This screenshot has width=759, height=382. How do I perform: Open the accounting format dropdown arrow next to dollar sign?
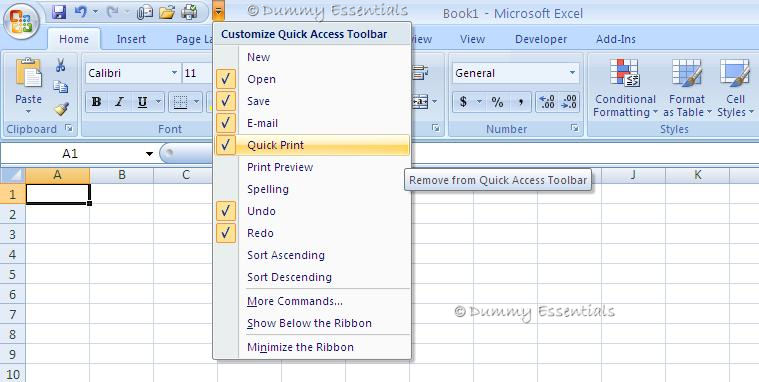tap(479, 102)
